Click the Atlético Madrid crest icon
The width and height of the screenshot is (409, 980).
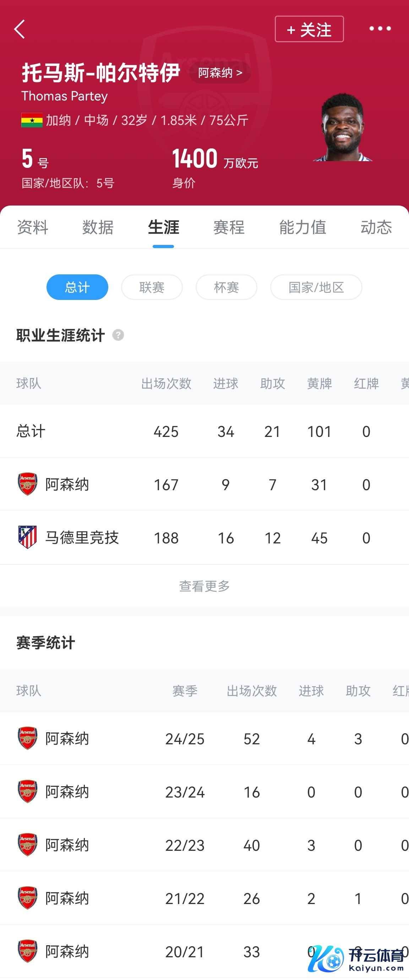point(27,537)
